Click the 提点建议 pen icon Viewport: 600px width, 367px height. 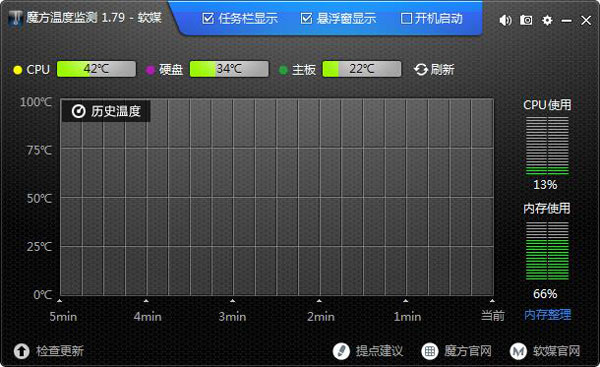(x=341, y=351)
